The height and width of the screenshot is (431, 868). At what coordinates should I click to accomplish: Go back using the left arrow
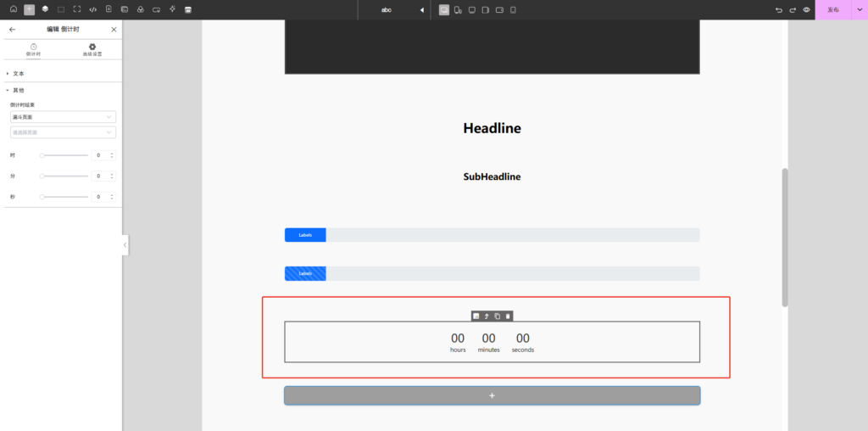pos(12,29)
